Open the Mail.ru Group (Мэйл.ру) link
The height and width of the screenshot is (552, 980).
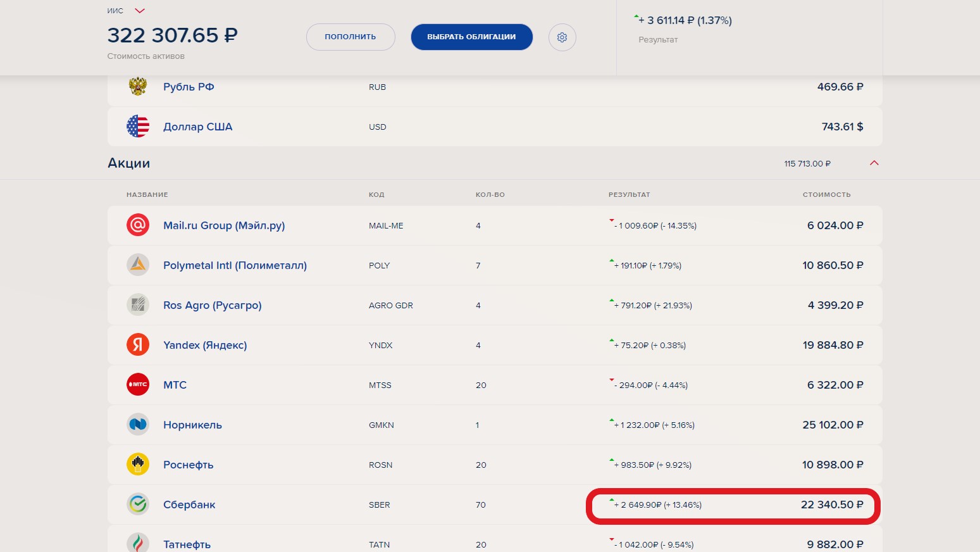224,225
